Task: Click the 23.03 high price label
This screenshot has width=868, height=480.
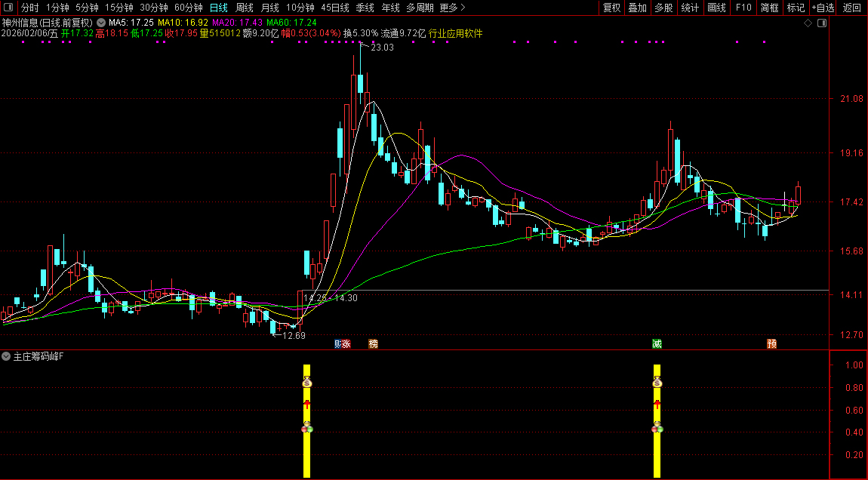Action: (382, 48)
